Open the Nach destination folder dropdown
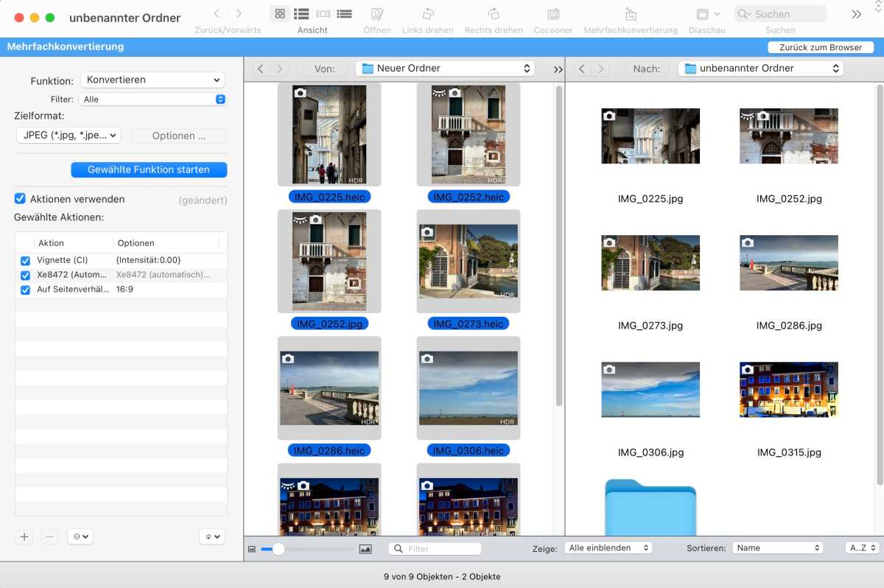The image size is (884, 588). pyautogui.click(x=761, y=69)
